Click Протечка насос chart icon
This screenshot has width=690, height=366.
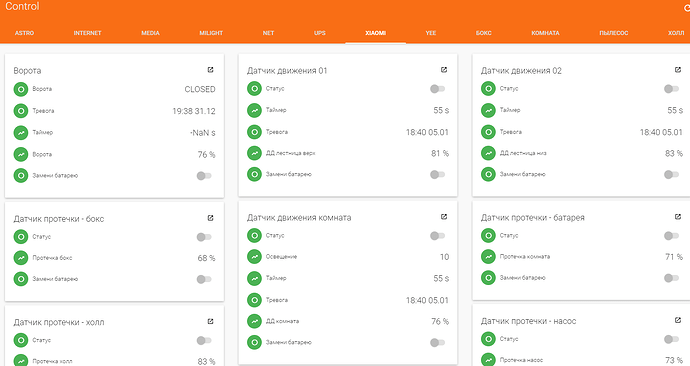click(x=488, y=360)
